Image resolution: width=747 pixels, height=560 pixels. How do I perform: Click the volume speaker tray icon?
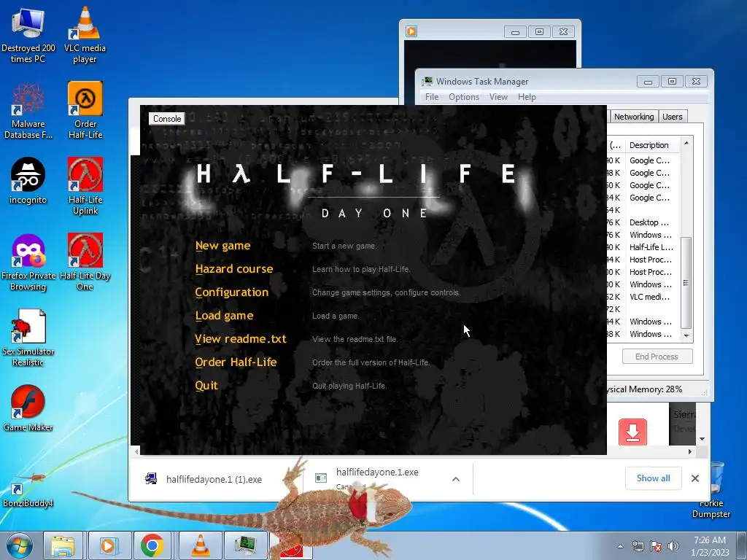[x=673, y=547]
